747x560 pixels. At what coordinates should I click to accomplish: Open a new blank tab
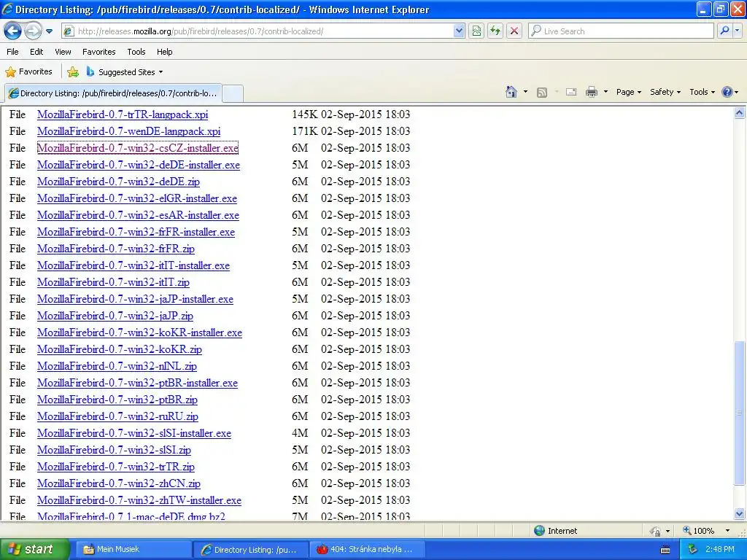pyautogui.click(x=233, y=93)
